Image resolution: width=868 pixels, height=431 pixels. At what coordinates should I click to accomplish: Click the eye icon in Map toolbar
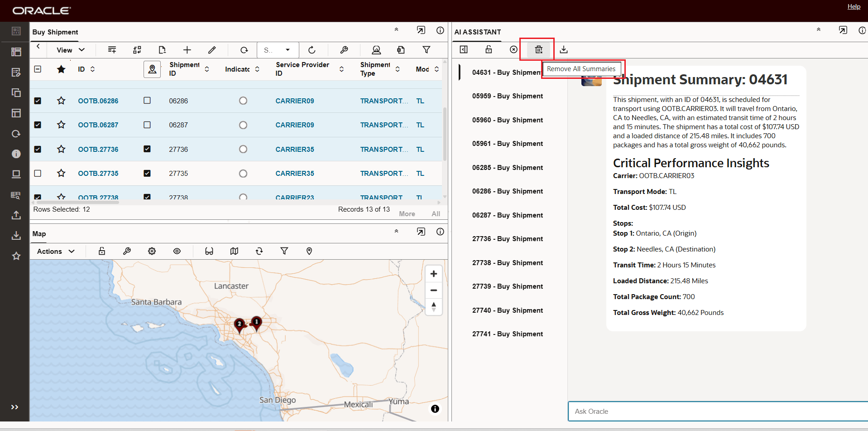coord(177,251)
